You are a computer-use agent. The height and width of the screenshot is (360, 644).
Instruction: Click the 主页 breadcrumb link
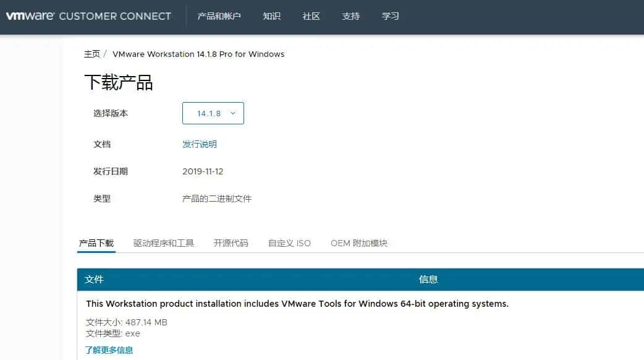click(92, 54)
